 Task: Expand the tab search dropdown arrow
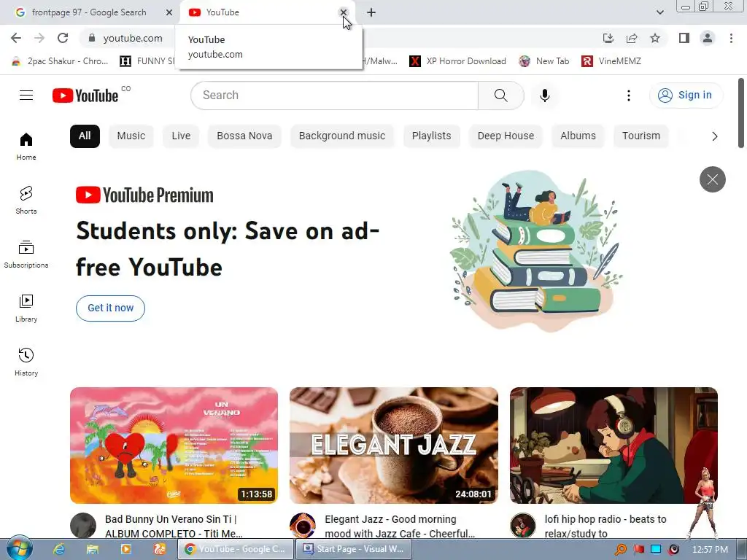pos(659,12)
